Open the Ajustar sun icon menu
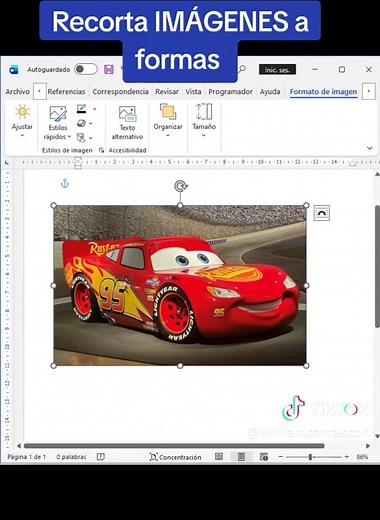 click(x=22, y=121)
